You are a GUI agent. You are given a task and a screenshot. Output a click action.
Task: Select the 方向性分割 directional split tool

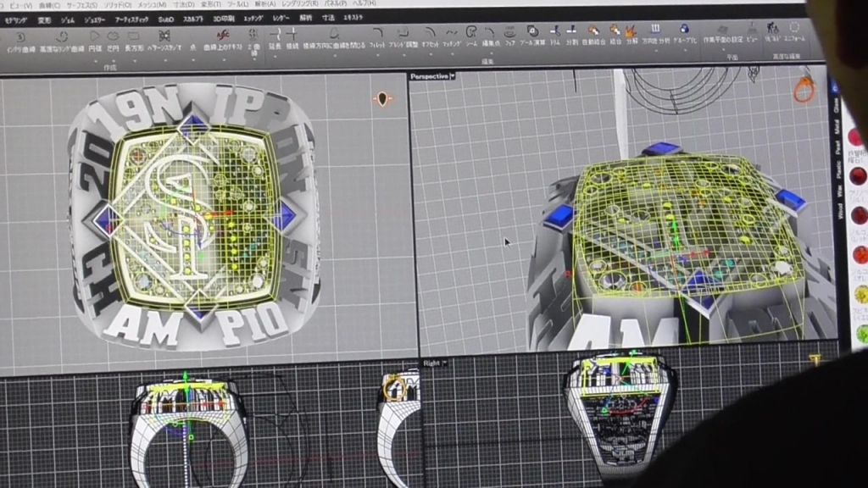point(655,33)
